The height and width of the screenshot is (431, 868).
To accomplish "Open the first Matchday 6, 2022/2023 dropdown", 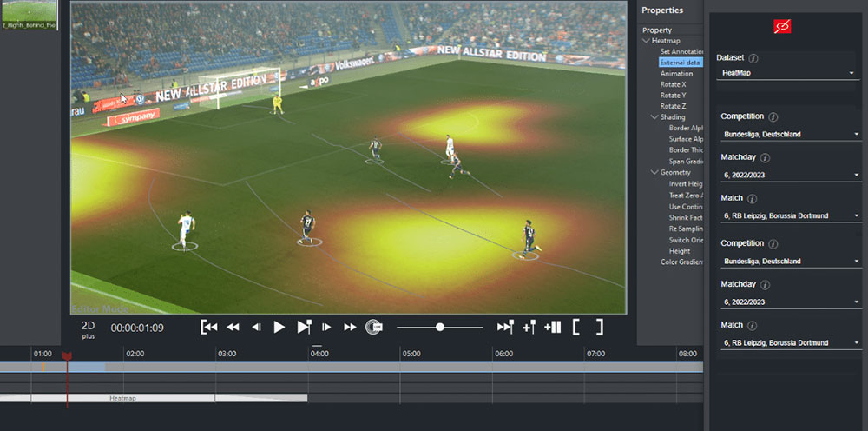I will (791, 175).
